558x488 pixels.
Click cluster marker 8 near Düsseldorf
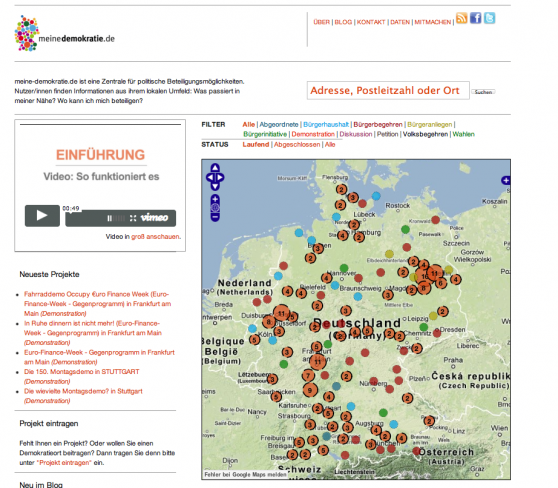[269, 322]
